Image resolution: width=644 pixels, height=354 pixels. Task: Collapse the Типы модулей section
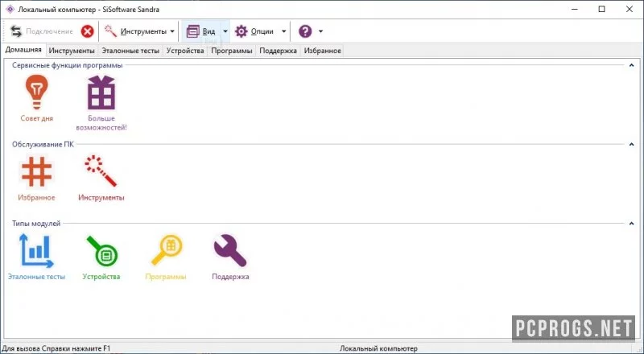[x=631, y=224]
